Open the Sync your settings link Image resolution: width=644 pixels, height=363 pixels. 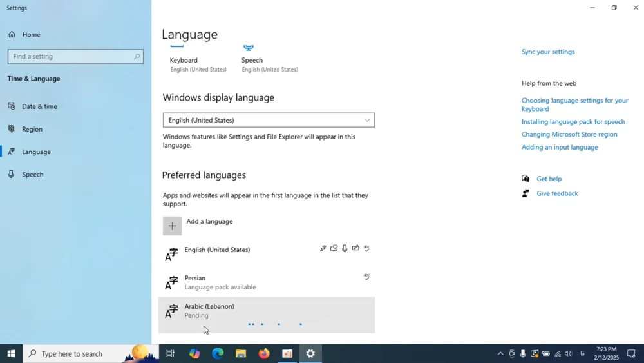click(548, 52)
